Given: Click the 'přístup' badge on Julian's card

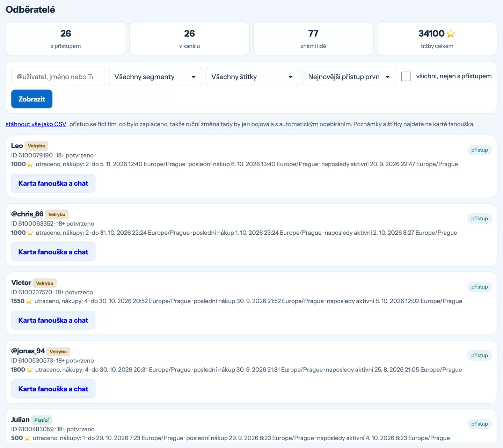Looking at the screenshot, I should click(x=480, y=424).
